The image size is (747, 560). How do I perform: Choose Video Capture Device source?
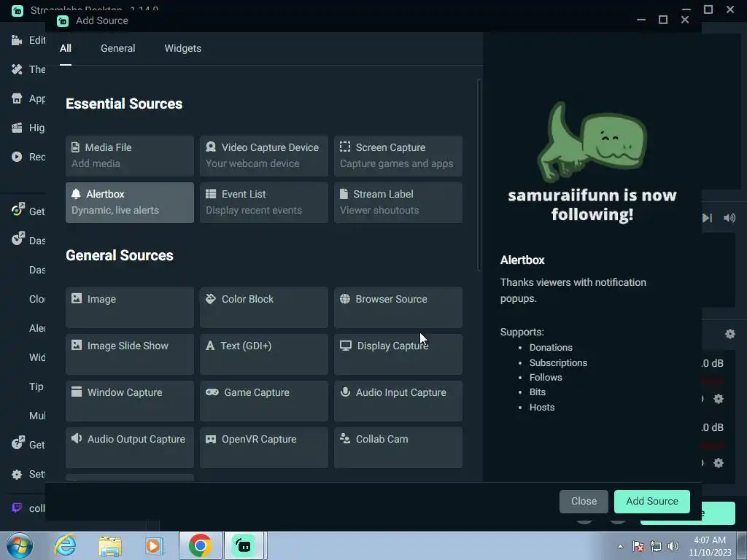(264, 156)
